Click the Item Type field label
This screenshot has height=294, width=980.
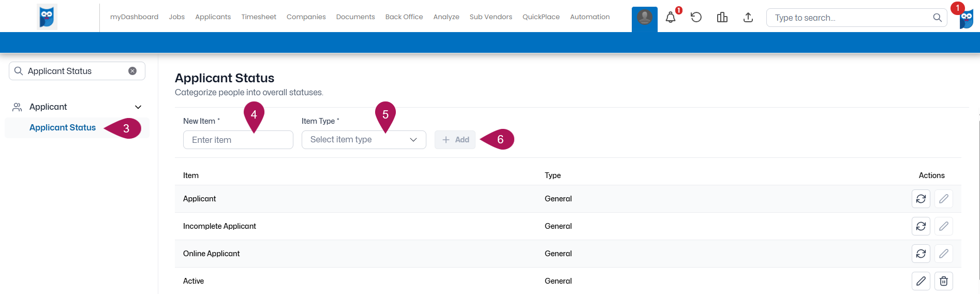(x=320, y=121)
